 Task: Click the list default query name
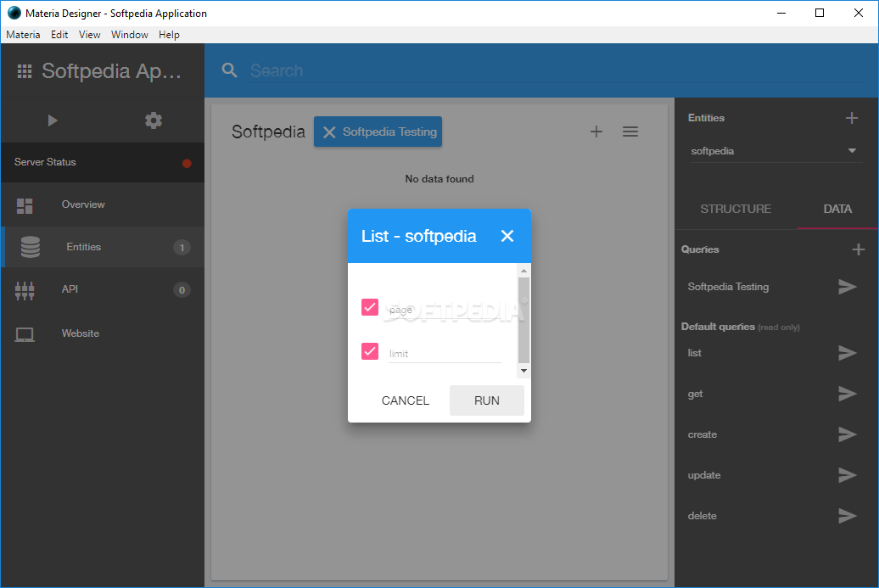(x=695, y=353)
